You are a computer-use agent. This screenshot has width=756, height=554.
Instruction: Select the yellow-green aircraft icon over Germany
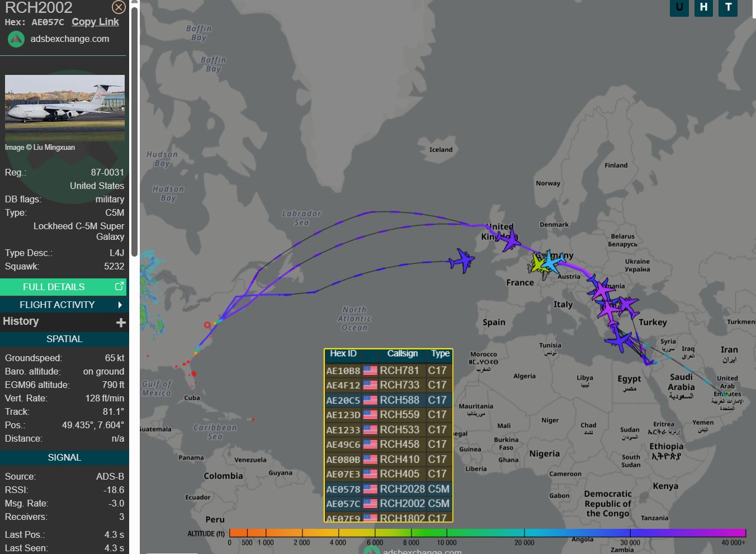(x=539, y=264)
